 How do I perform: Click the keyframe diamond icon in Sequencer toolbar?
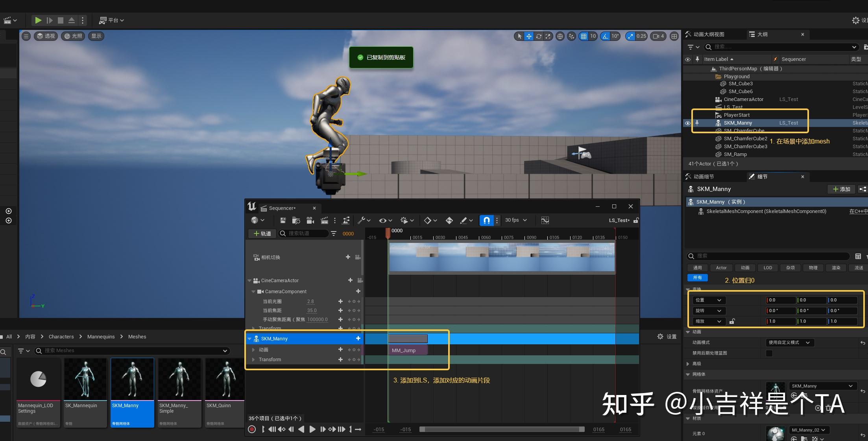click(x=428, y=220)
